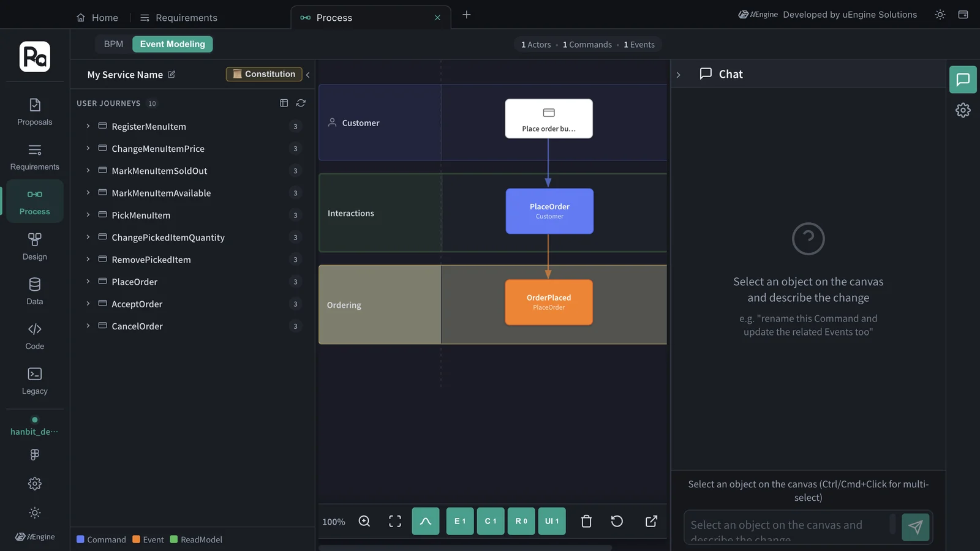Expand the CancelOrder journey
The image size is (980, 551).
pyautogui.click(x=88, y=326)
